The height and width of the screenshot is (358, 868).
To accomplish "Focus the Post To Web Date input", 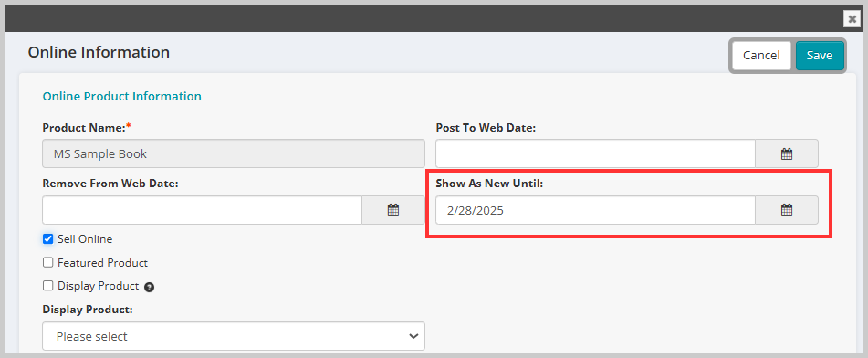I will click(x=595, y=153).
